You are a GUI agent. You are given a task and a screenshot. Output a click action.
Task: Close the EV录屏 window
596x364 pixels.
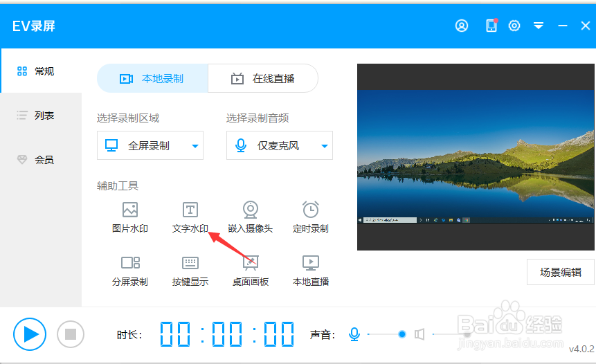click(586, 26)
